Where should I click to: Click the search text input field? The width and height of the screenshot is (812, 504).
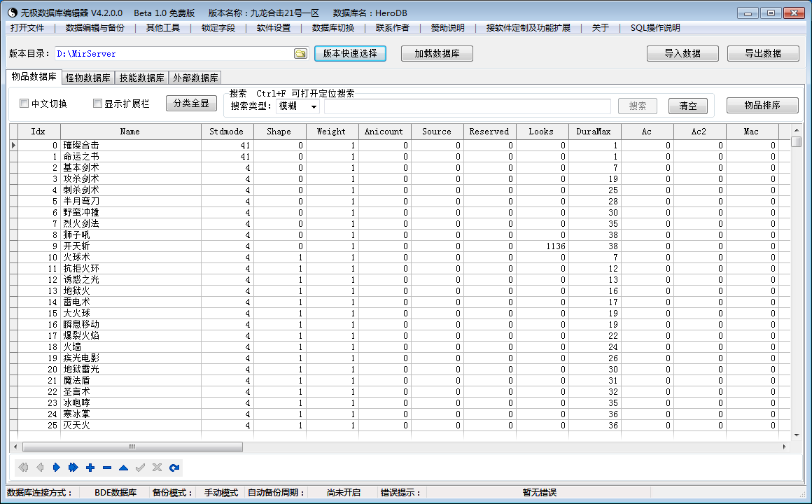pos(468,106)
